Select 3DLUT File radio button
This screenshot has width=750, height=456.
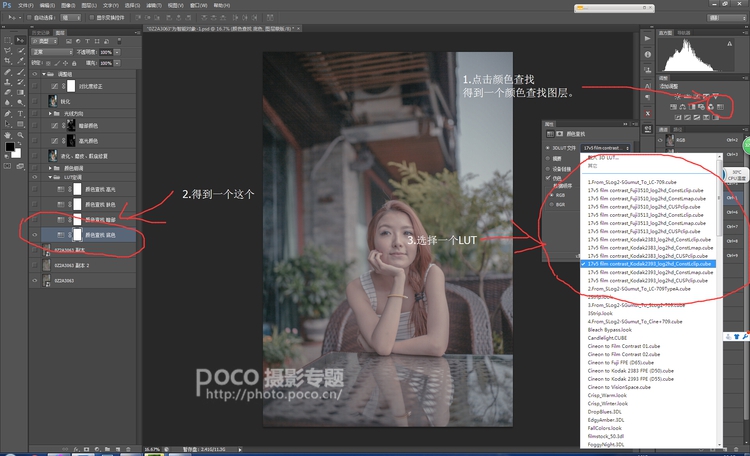point(548,148)
